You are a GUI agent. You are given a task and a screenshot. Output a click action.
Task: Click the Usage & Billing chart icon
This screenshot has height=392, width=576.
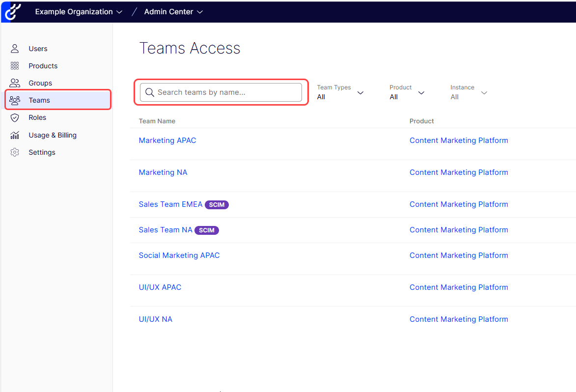click(x=15, y=135)
